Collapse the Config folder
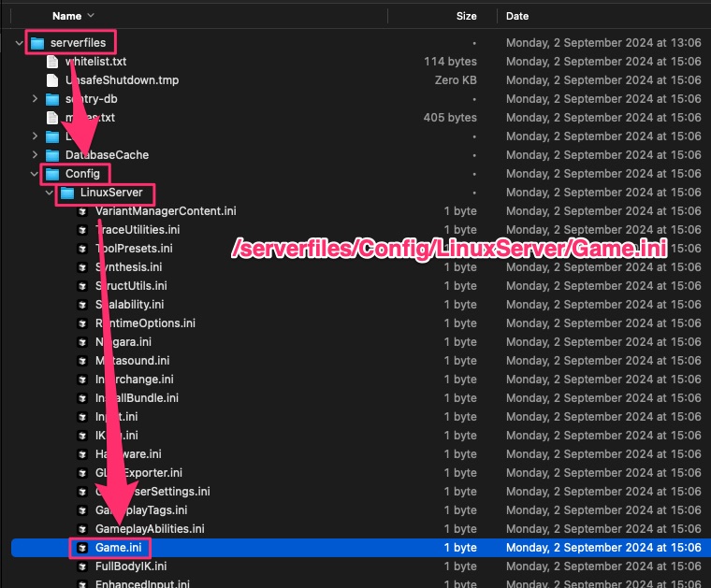This screenshot has width=711, height=588. point(34,174)
